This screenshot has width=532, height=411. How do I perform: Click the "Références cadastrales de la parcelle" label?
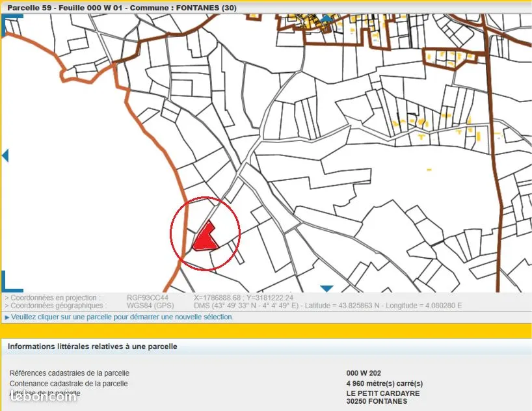click(x=69, y=373)
